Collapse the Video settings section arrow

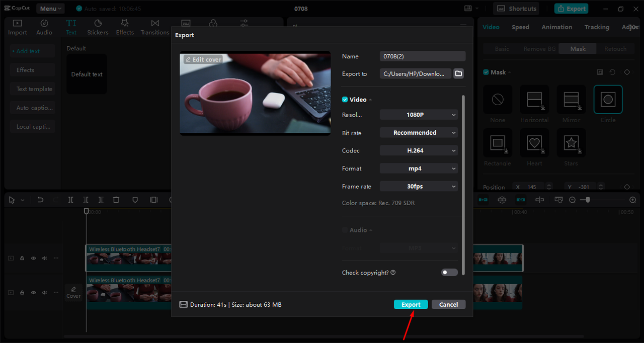[371, 100]
